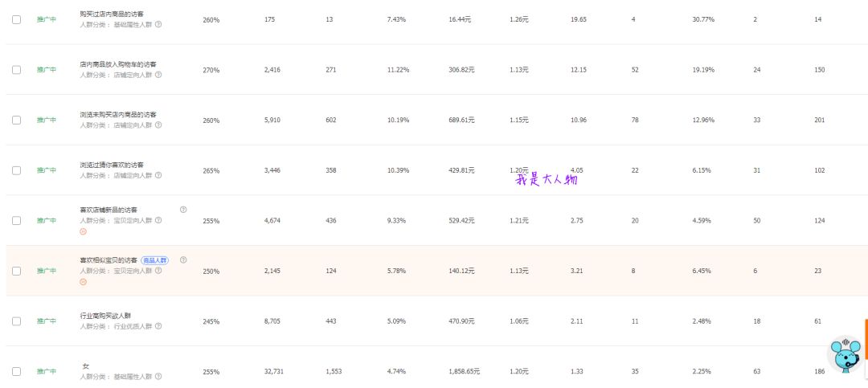
Task: Click 推广中 status in 店内商品放入购物车的访客 row
Action: pyautogui.click(x=47, y=70)
